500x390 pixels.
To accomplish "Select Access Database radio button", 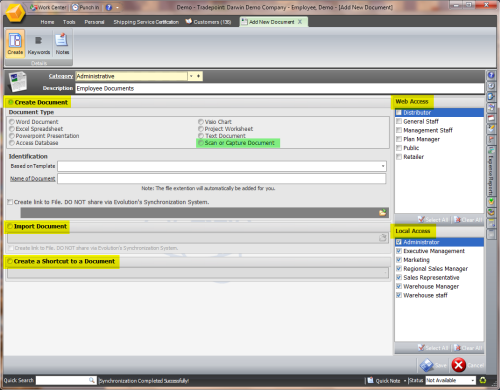I will click(12, 143).
